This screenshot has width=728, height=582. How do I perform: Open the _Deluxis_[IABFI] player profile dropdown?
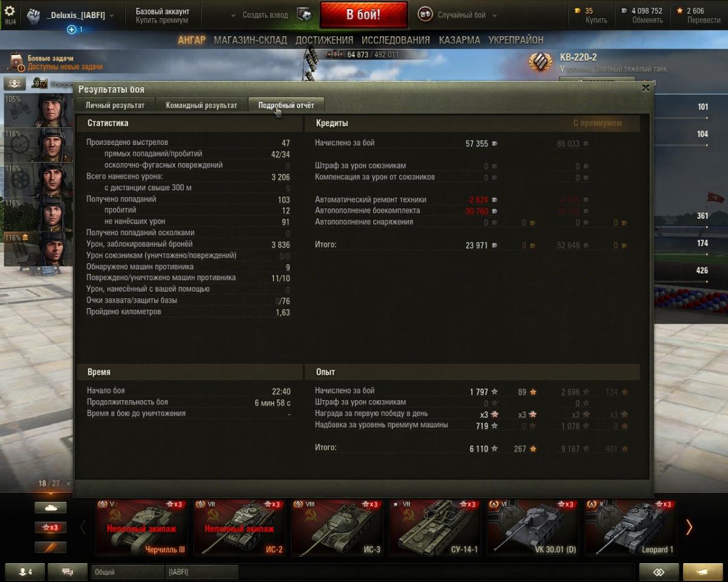coord(71,15)
